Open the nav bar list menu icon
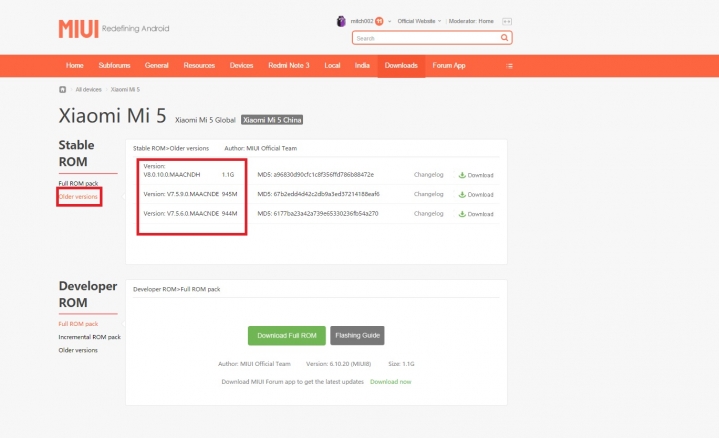 (509, 66)
